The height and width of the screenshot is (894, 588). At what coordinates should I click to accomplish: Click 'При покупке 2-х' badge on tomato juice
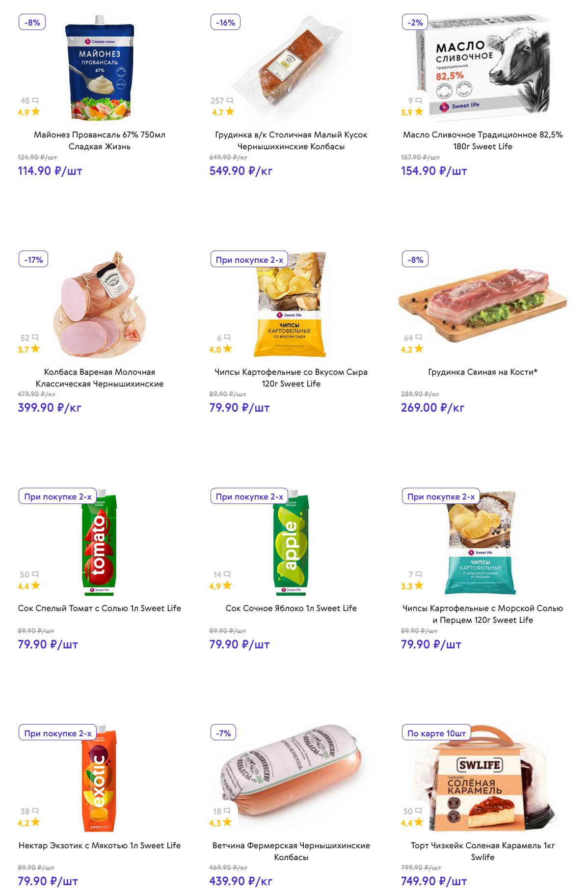click(x=57, y=497)
